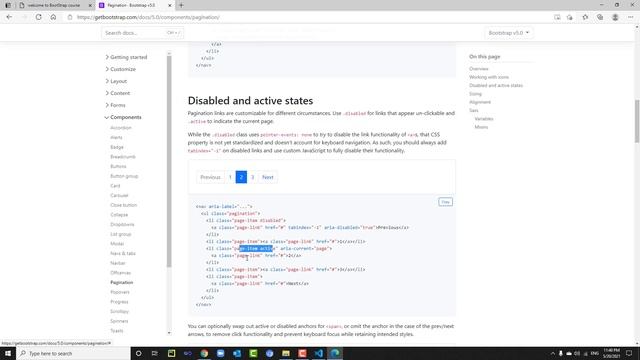The image size is (640, 360).
Task: Jump to Sizing section link
Action: (475, 94)
